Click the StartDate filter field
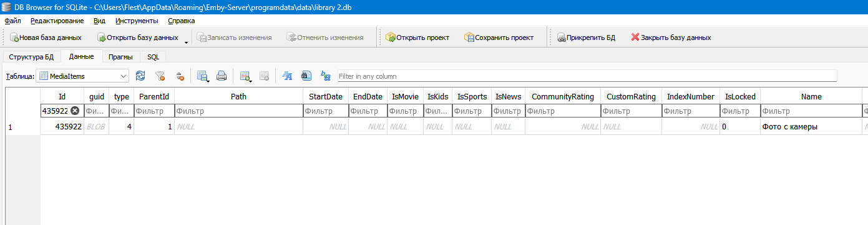The image size is (868, 225). [326, 111]
